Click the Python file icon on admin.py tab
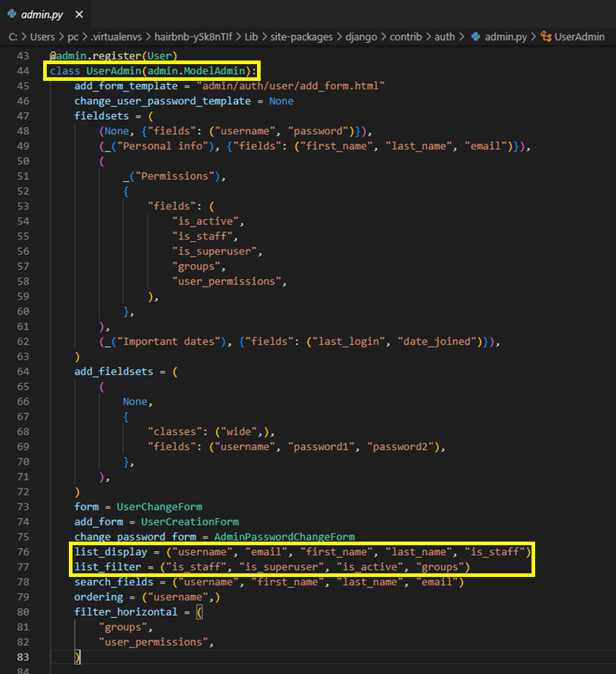This screenshot has height=674, width=616. click(11, 14)
